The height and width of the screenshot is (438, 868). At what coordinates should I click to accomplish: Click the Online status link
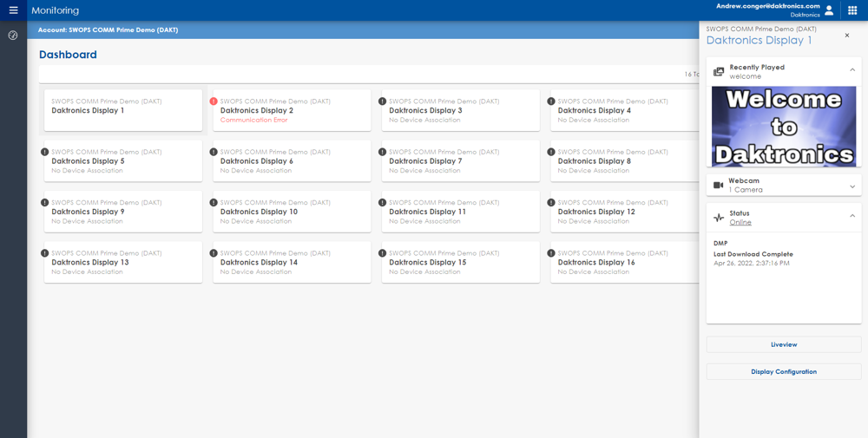coord(740,223)
